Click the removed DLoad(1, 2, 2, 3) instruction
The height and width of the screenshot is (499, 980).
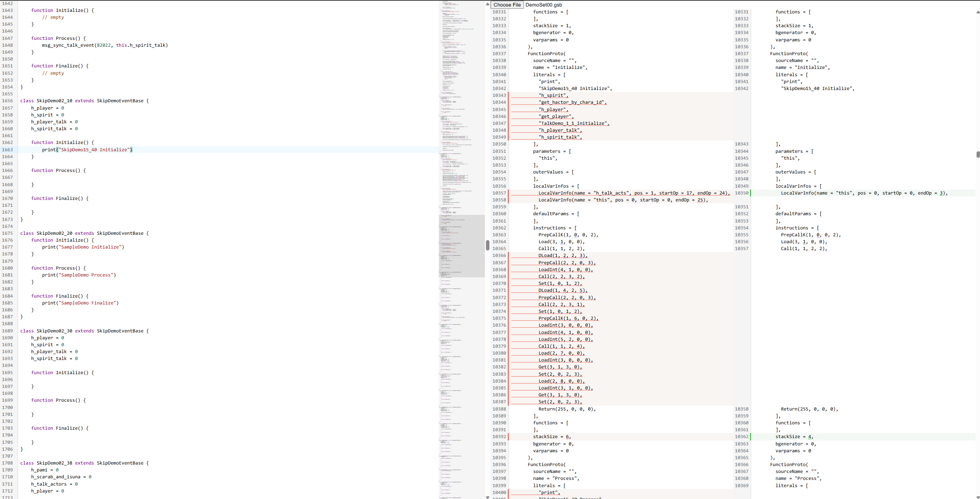pos(562,255)
